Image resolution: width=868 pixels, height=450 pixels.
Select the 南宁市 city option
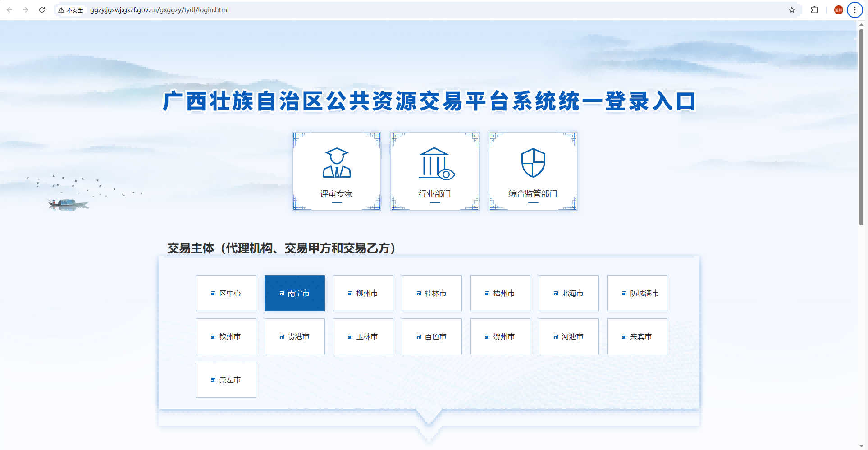(294, 293)
